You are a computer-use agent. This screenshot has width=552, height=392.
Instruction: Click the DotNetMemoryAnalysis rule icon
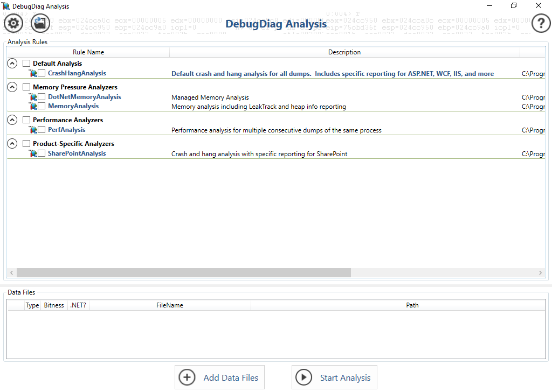click(33, 97)
